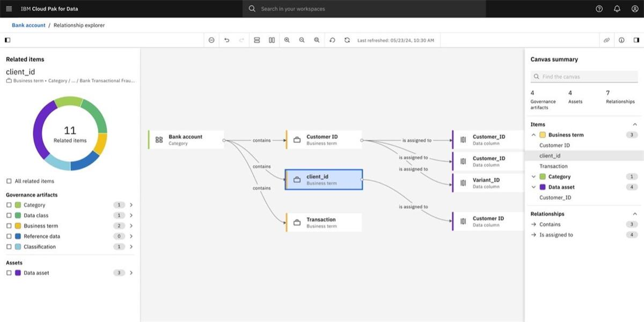Screen dimensions: 644x322
Task: Click the Customer ID data column icon at bottom
Action: tap(463, 221)
